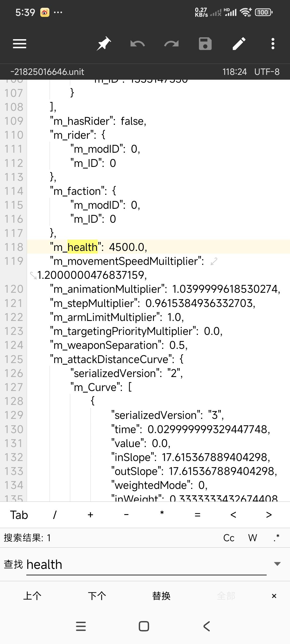Image resolution: width=290 pixels, height=644 pixels.
Task: Close the search panel
Action: pos(274,596)
